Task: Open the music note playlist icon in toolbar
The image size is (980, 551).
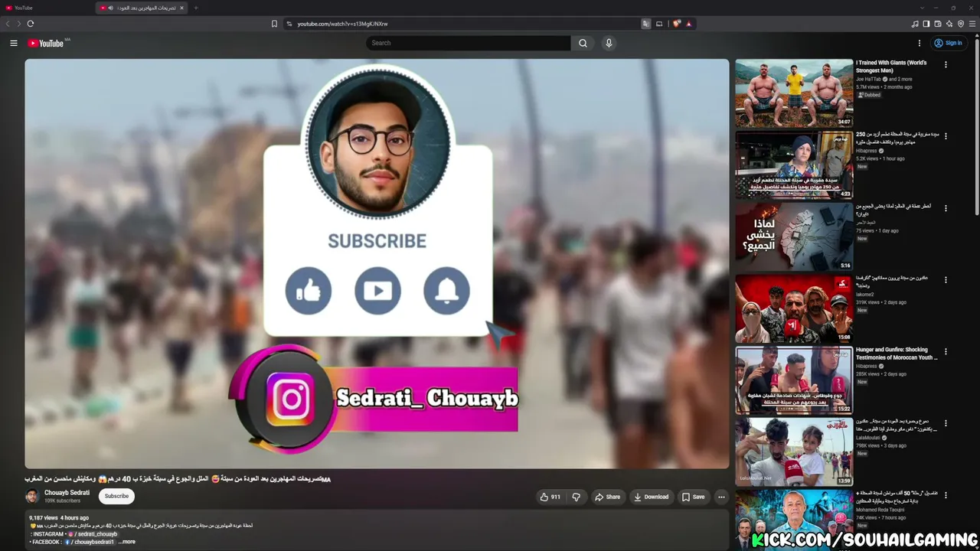Action: [915, 24]
